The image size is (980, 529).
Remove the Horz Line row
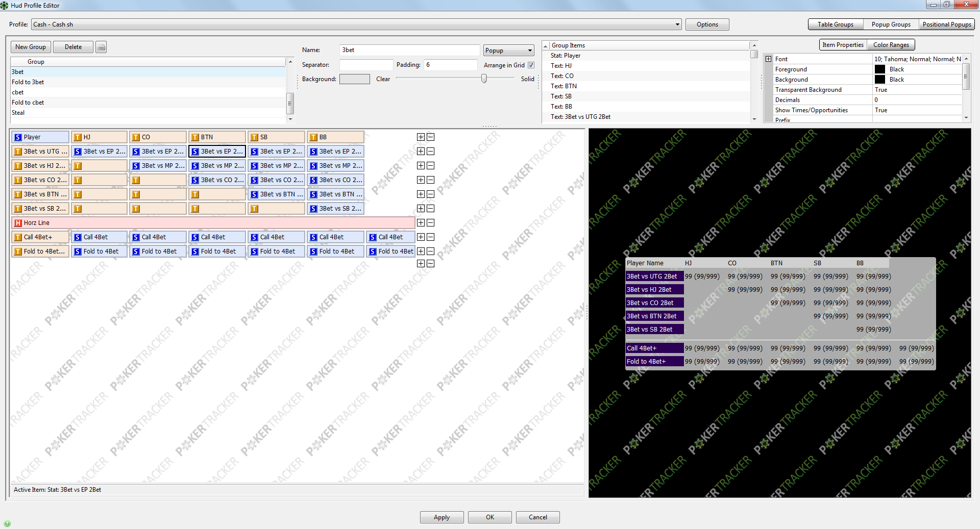coord(431,223)
